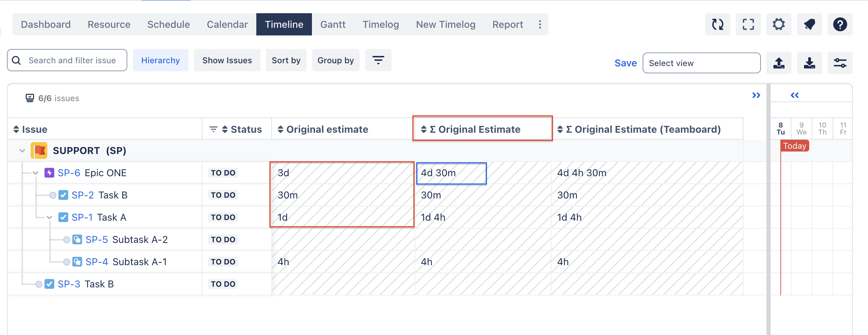Open the Select view dropdown
Screen dimensions: 868x335
click(701, 63)
